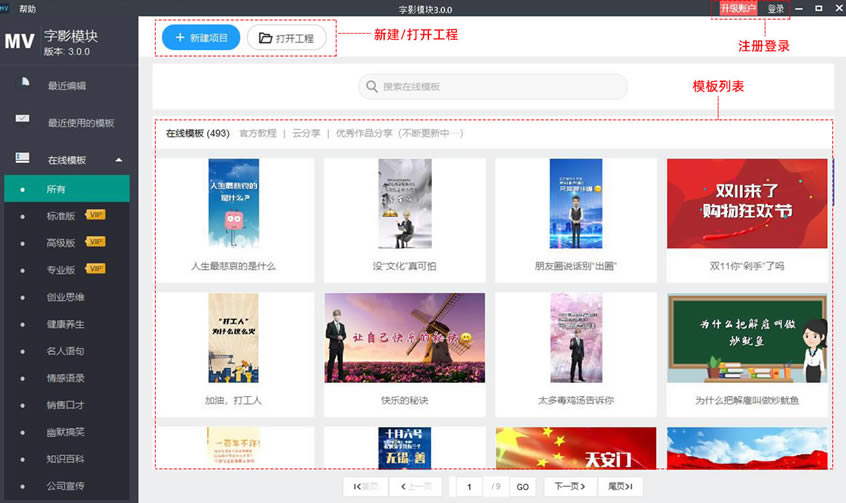The width and height of the screenshot is (846, 503).
Task: Open the 人生最悲哀的是什么 template thumbnail
Action: click(x=234, y=203)
